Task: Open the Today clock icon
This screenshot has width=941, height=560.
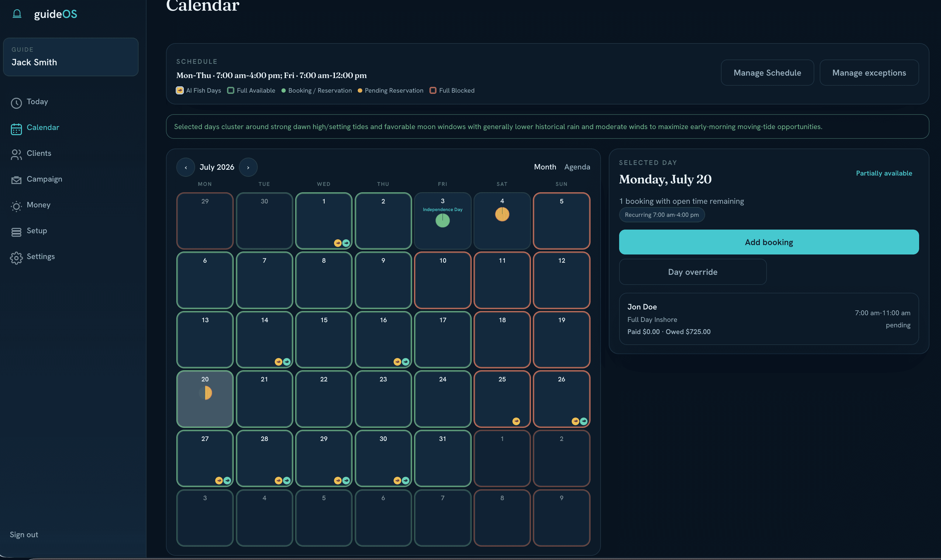Action: pyautogui.click(x=16, y=103)
